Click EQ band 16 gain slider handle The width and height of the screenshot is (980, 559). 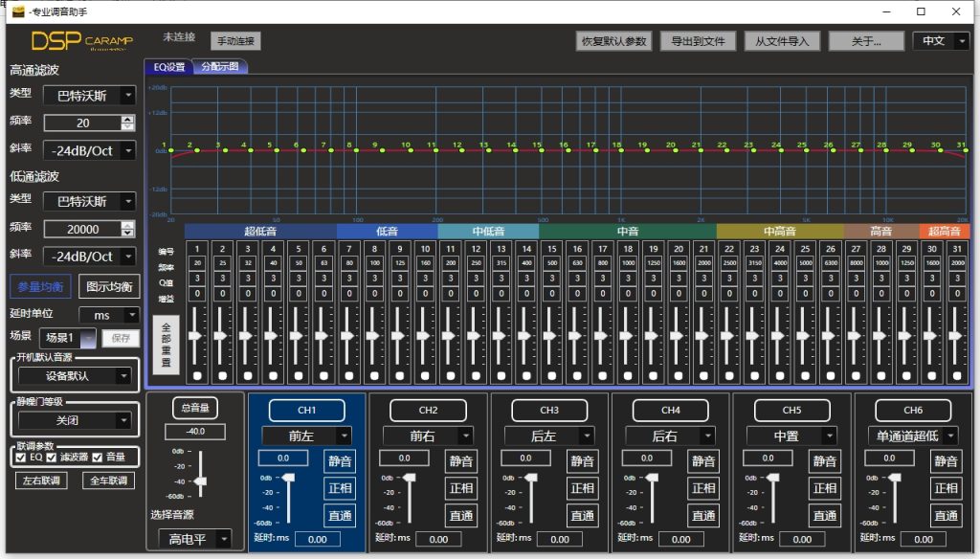pos(576,336)
